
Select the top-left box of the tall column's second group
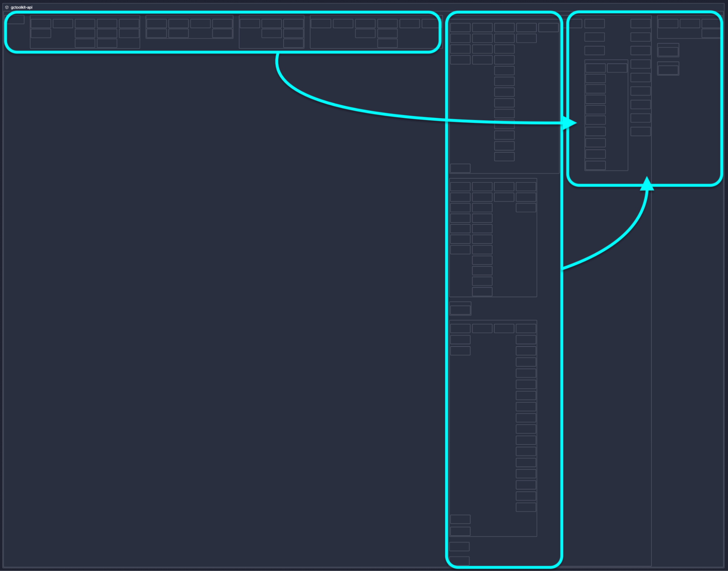coord(460,187)
